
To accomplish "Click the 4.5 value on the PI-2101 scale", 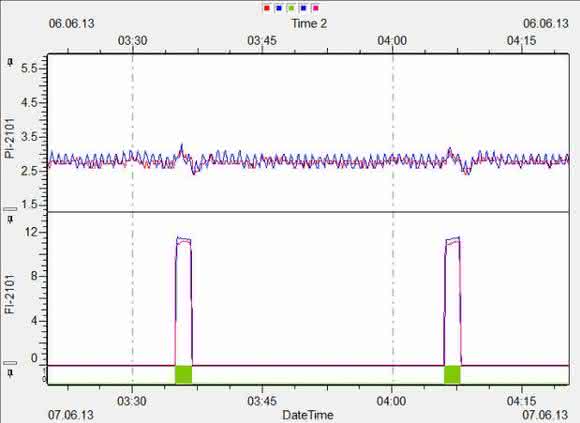I will (29, 102).
